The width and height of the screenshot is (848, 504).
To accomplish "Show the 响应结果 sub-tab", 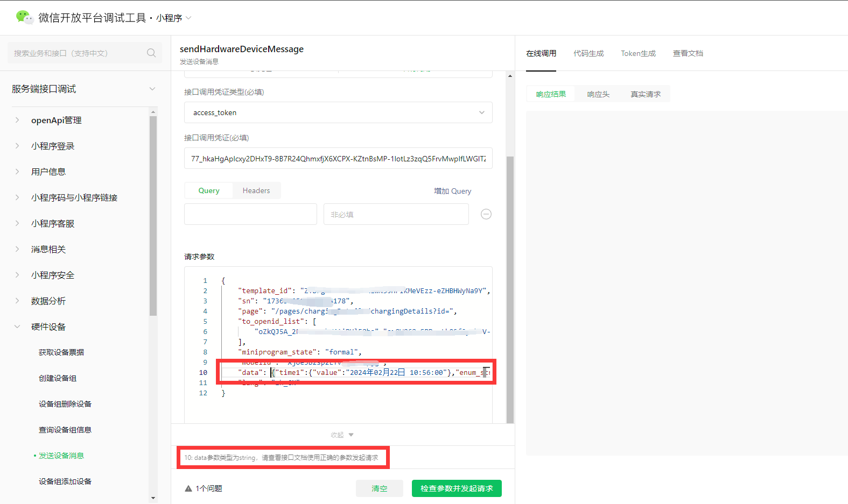I will pos(551,94).
